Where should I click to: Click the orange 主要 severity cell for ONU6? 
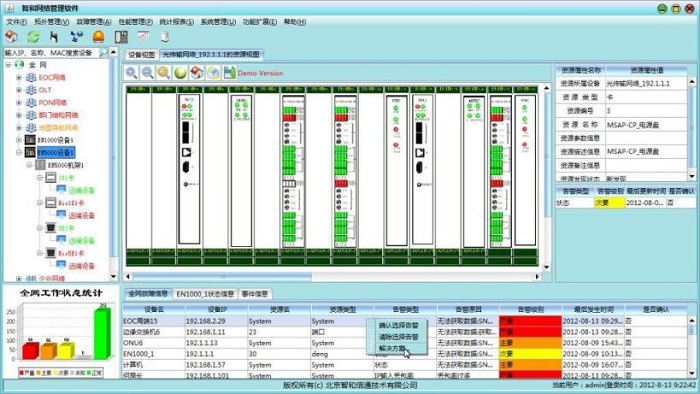tap(530, 343)
